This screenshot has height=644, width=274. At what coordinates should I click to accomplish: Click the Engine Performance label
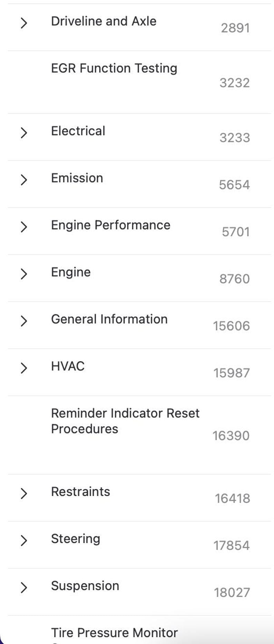[x=110, y=225]
